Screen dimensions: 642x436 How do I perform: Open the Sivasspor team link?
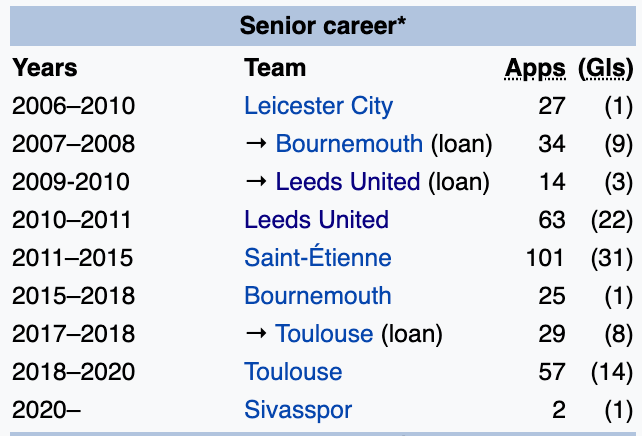pos(298,410)
